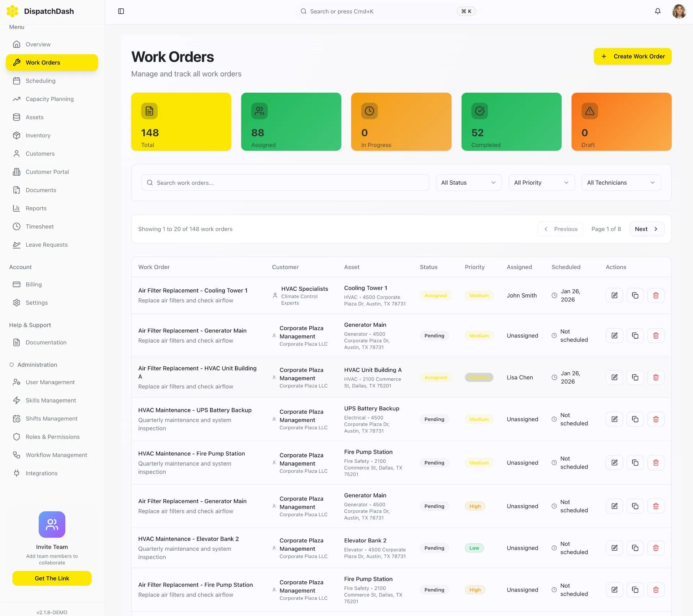Image resolution: width=693 pixels, height=616 pixels.
Task: Go to the Next page of results
Action: tap(646, 229)
